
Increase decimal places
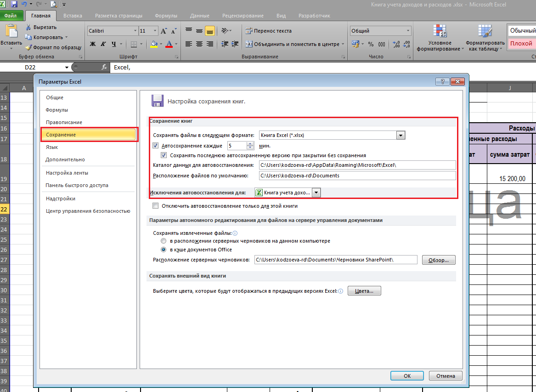tap(396, 44)
